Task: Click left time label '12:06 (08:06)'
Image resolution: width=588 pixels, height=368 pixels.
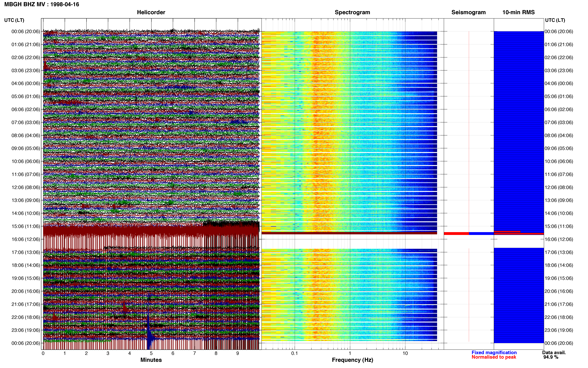Action: point(26,187)
